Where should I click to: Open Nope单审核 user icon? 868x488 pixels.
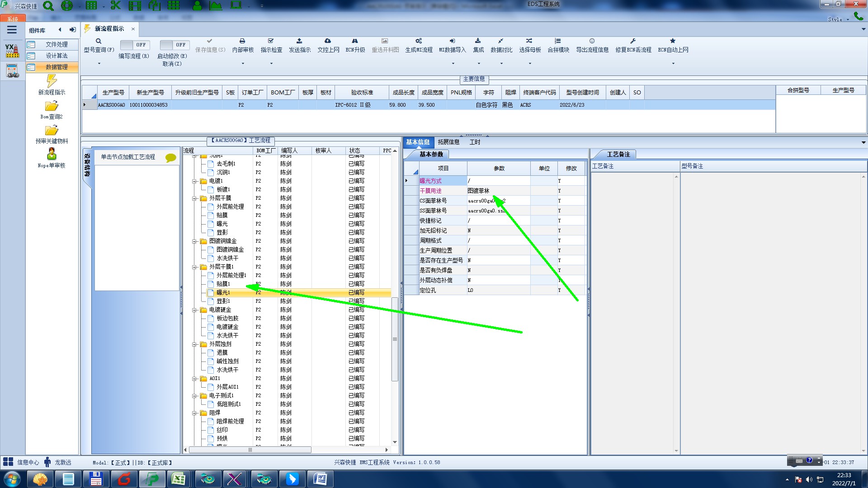52,154
